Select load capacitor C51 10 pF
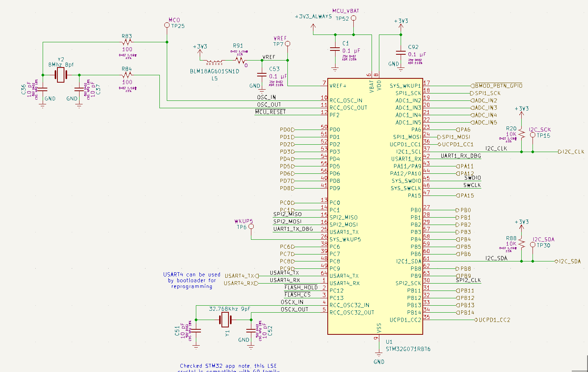 pyautogui.click(x=196, y=330)
